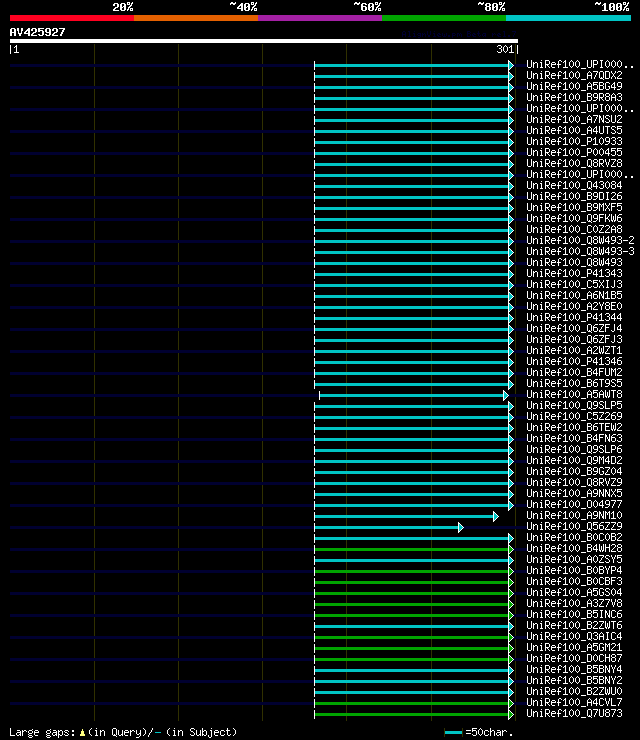Choose the UniRef100_B6T9S5 entry
Image resolution: width=640 pixels, height=740 pixels.
tap(574, 383)
